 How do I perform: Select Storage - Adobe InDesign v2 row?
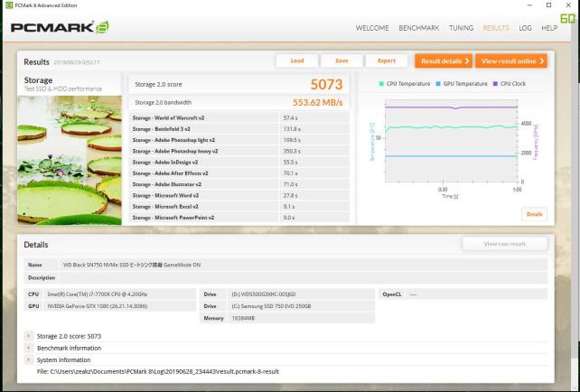click(239, 163)
